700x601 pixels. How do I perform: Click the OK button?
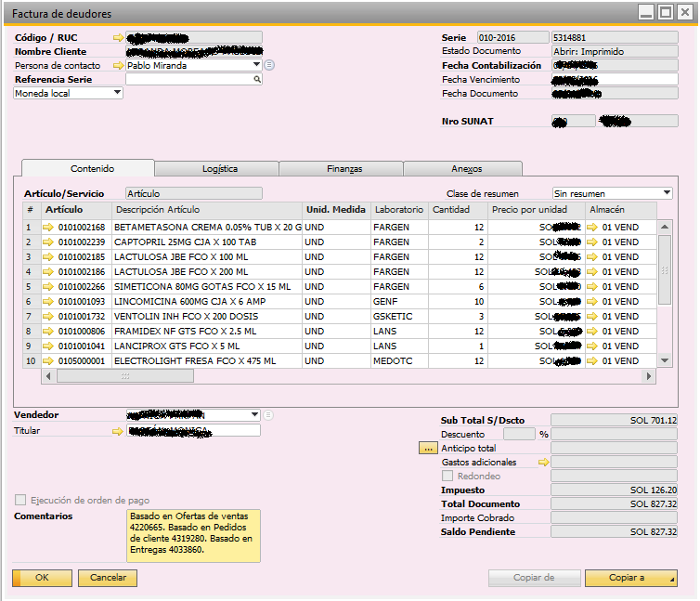pos(42,578)
